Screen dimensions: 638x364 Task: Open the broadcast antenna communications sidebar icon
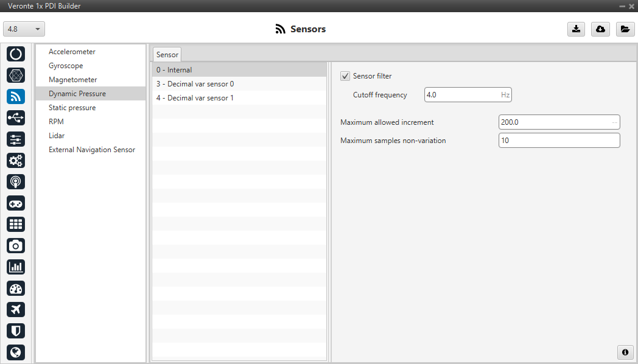pos(16,182)
